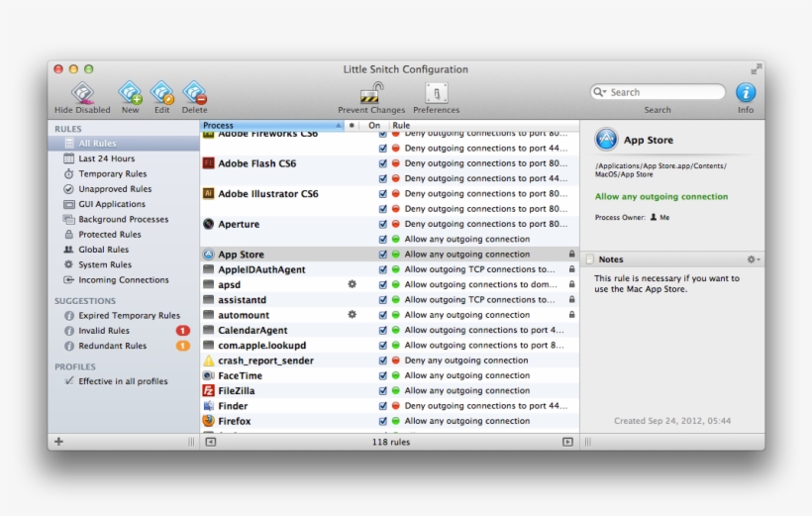The image size is (812, 516).
Task: Click the plus button below the sidebar
Action: click(58, 442)
